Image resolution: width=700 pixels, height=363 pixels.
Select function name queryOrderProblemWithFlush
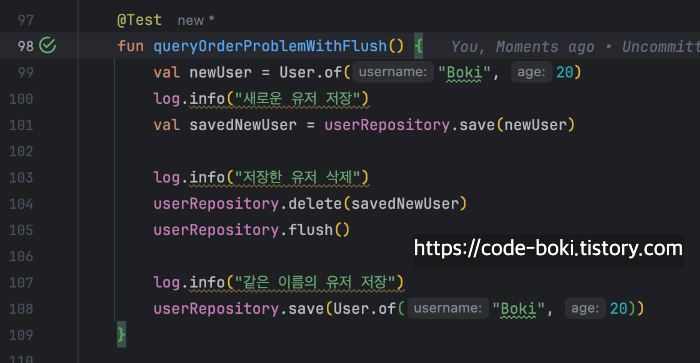point(270,46)
